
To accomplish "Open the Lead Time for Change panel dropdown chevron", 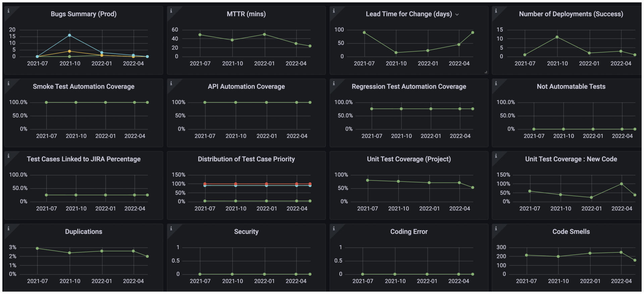I will 457,14.
